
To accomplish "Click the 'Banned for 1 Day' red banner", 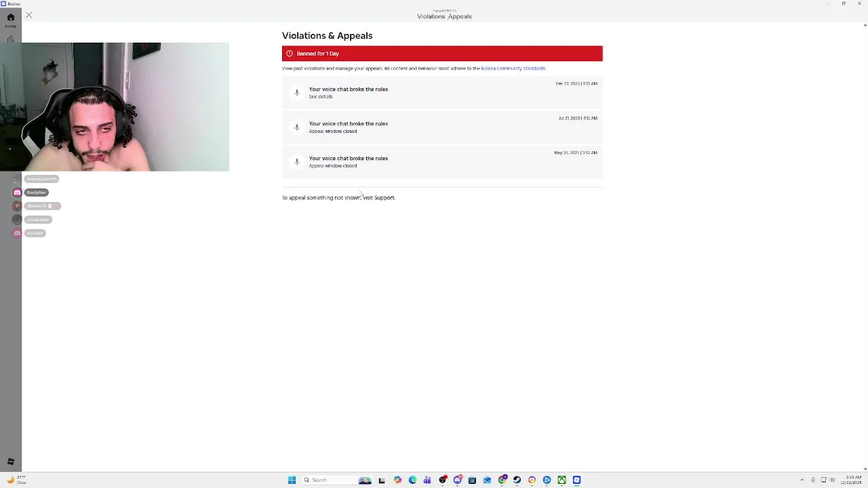I will pyautogui.click(x=442, y=54).
